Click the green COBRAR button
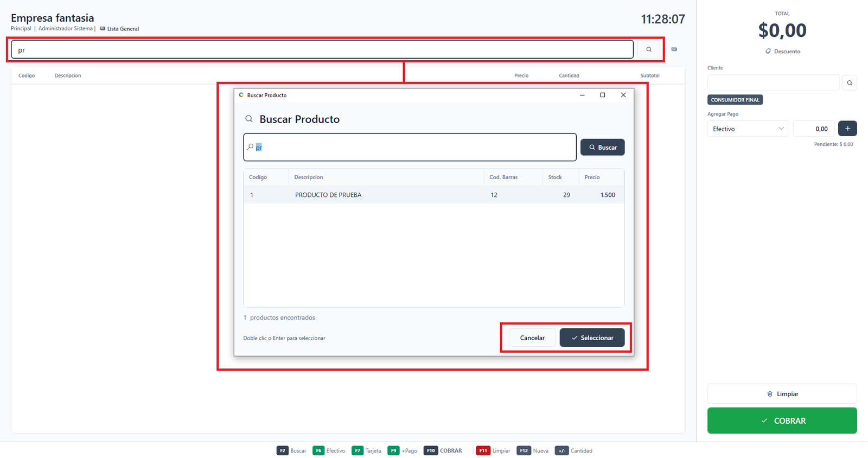The width and height of the screenshot is (868, 458). click(x=782, y=421)
